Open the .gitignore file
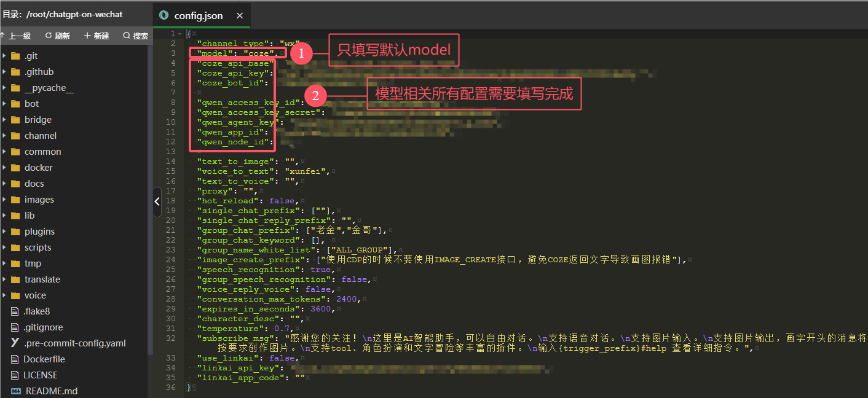This screenshot has width=868, height=398. (x=43, y=327)
